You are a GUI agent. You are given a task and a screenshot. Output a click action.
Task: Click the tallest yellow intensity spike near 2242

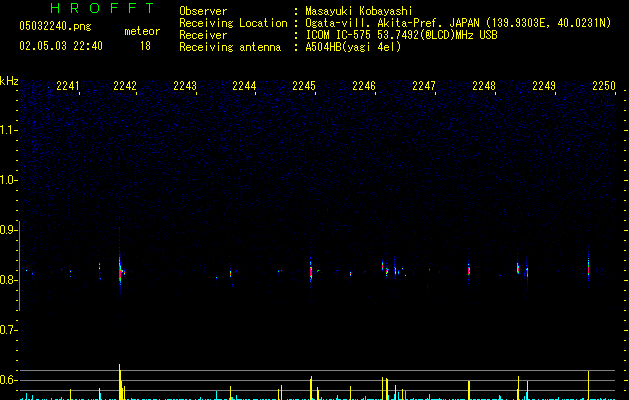(x=120, y=382)
